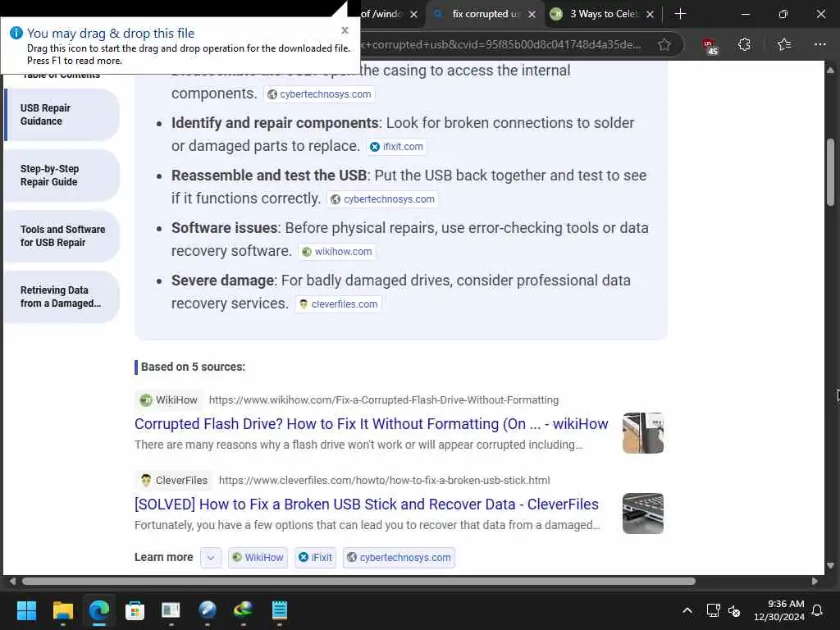Open the ifixit.com citation link

(397, 146)
